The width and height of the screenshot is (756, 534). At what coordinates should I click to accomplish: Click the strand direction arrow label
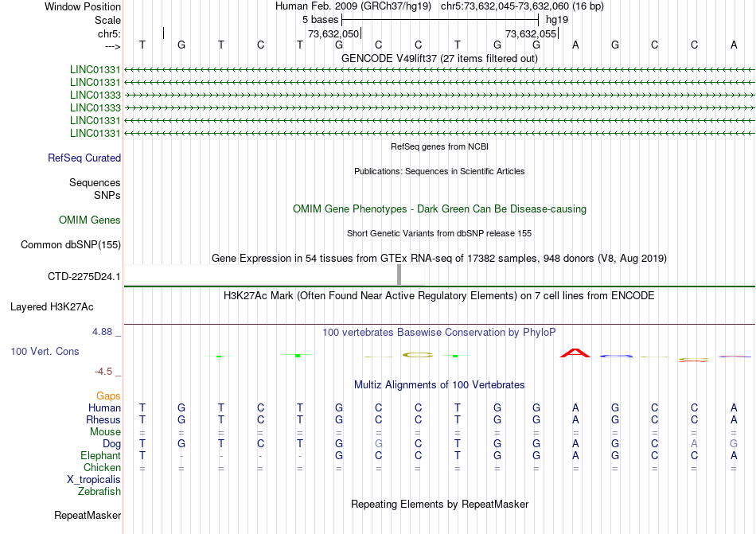[x=112, y=46]
